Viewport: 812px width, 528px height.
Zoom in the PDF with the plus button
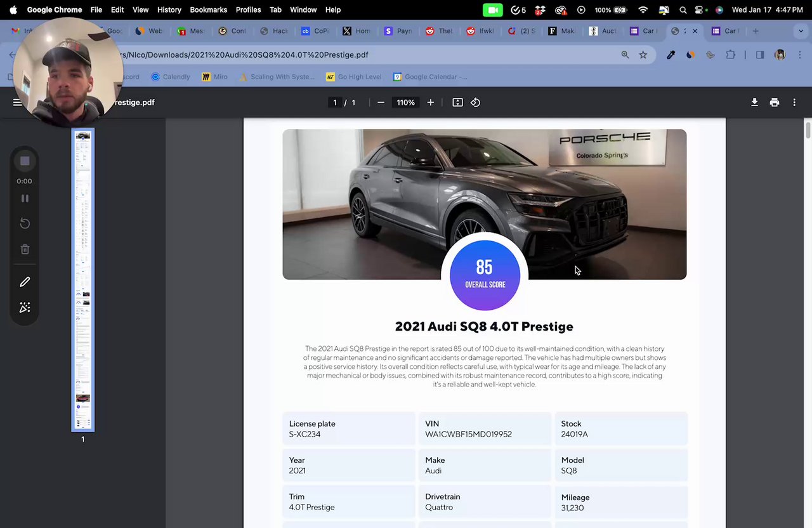coord(431,102)
